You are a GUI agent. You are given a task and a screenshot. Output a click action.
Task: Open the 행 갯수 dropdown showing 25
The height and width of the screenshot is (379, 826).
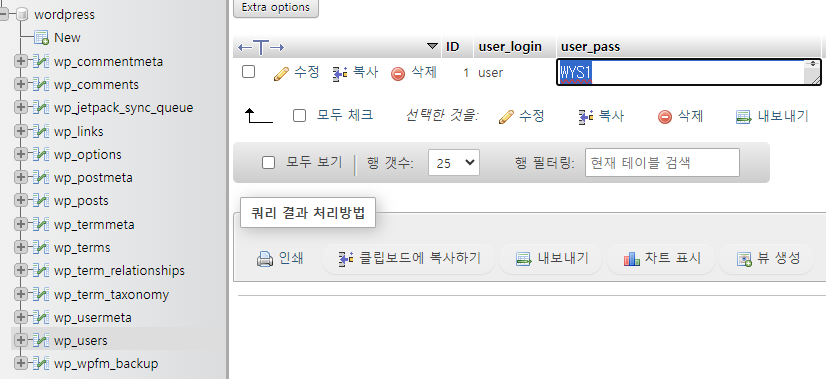[x=454, y=163]
